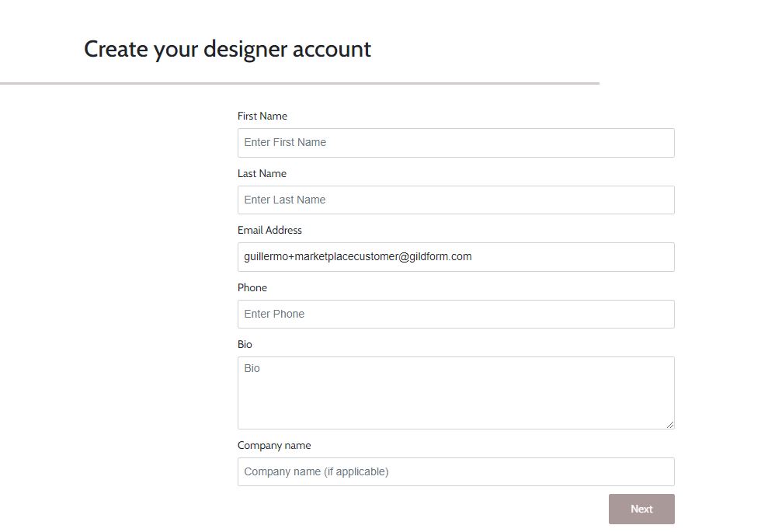Click the Company name (if applicable) placeholder
This screenshot has width=782, height=532.
pyautogui.click(x=316, y=471)
